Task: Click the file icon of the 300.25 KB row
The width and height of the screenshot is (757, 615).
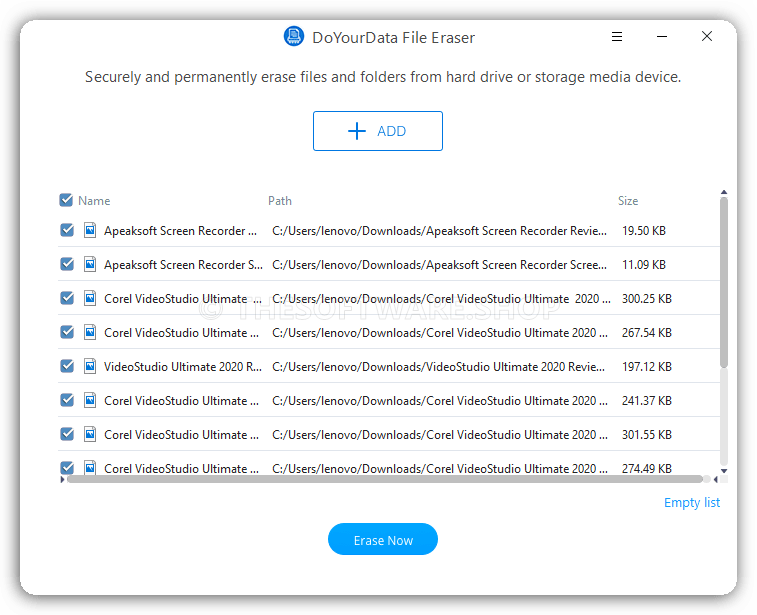Action: click(90, 298)
